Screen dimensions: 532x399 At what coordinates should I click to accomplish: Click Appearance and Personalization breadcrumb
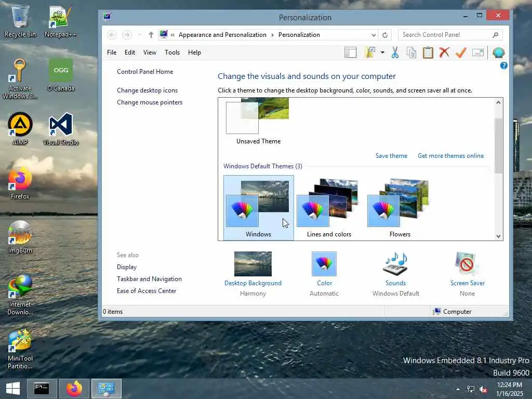222,35
